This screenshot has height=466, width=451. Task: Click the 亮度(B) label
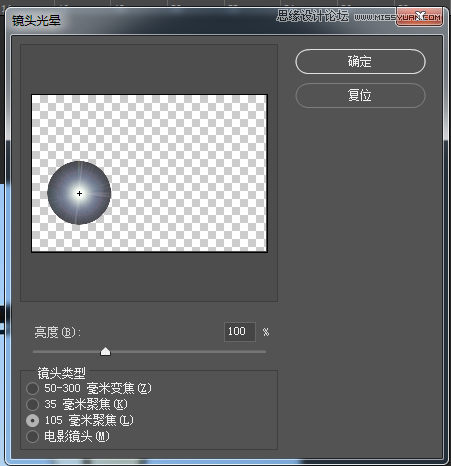point(57,332)
